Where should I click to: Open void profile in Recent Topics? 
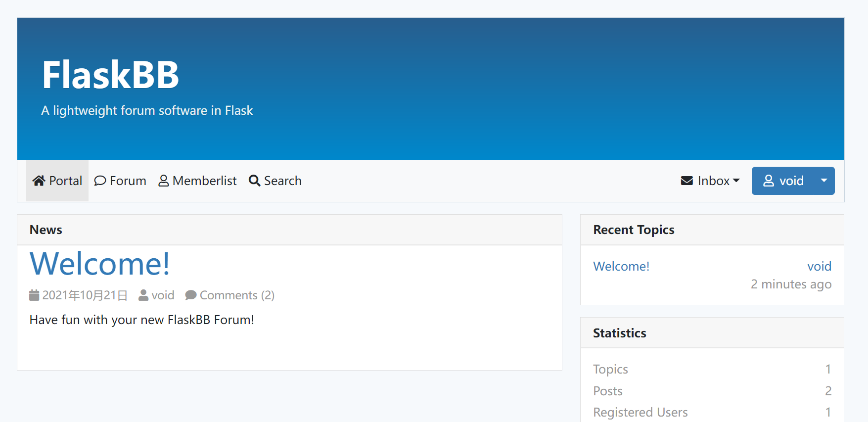820,266
